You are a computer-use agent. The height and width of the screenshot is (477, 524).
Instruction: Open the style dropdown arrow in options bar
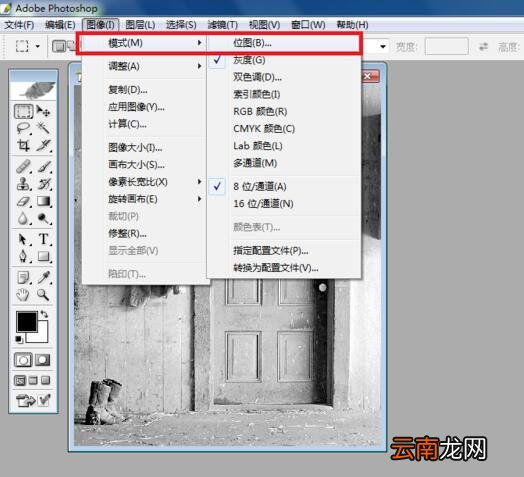[x=383, y=46]
